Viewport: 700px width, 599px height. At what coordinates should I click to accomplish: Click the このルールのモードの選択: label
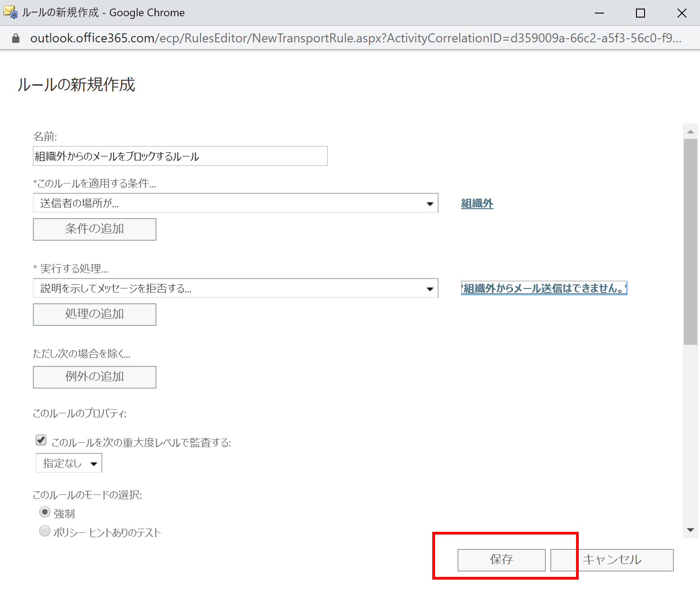pos(87,495)
